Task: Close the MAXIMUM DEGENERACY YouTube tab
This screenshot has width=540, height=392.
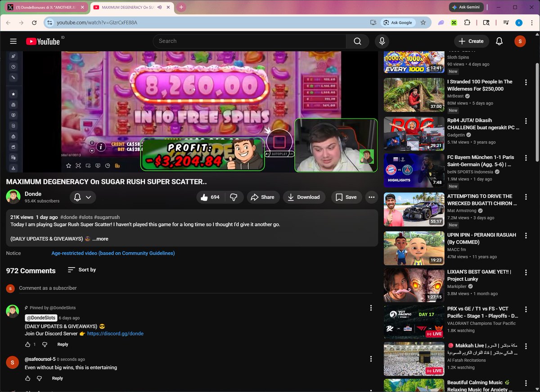Action: click(168, 8)
